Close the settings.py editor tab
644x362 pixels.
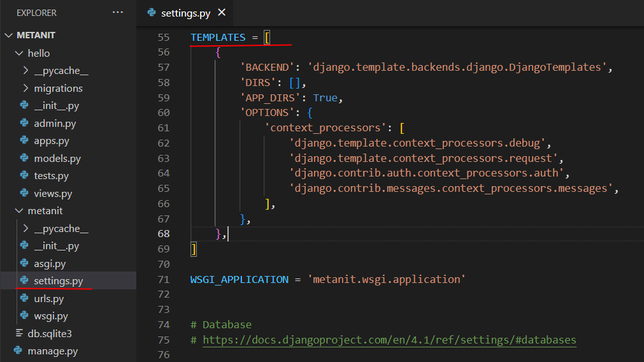(x=222, y=12)
